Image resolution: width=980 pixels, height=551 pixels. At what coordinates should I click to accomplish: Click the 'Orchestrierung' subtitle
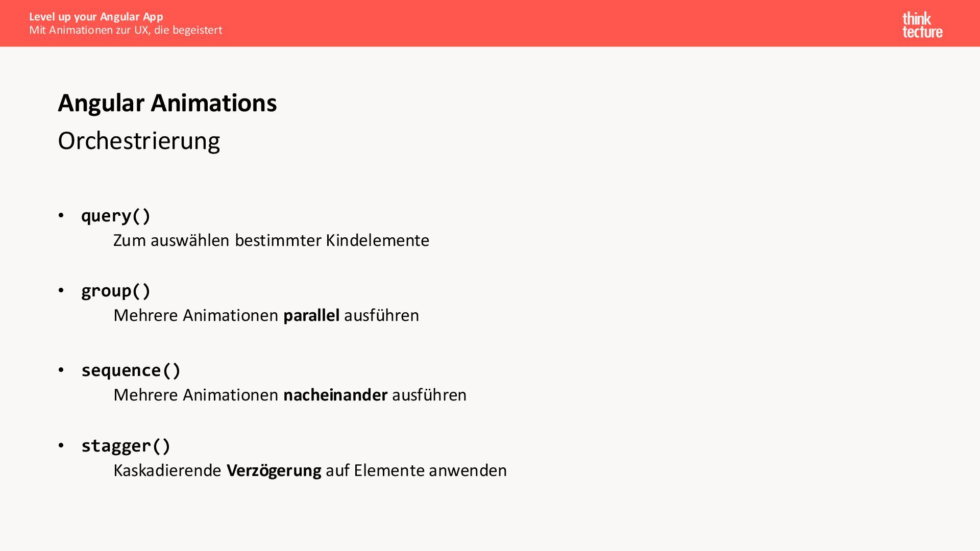click(139, 141)
